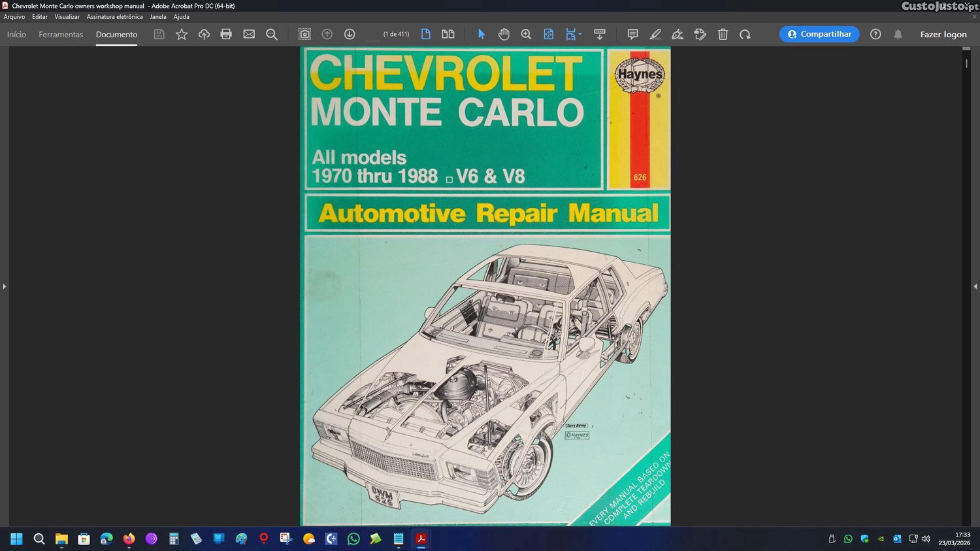Screen dimensions: 980x551
Task: Go to next page down arrow
Action: coord(350,34)
